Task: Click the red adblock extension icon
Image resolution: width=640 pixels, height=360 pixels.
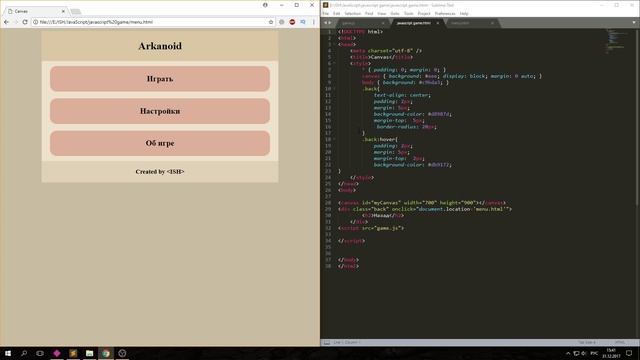Action: (292, 22)
